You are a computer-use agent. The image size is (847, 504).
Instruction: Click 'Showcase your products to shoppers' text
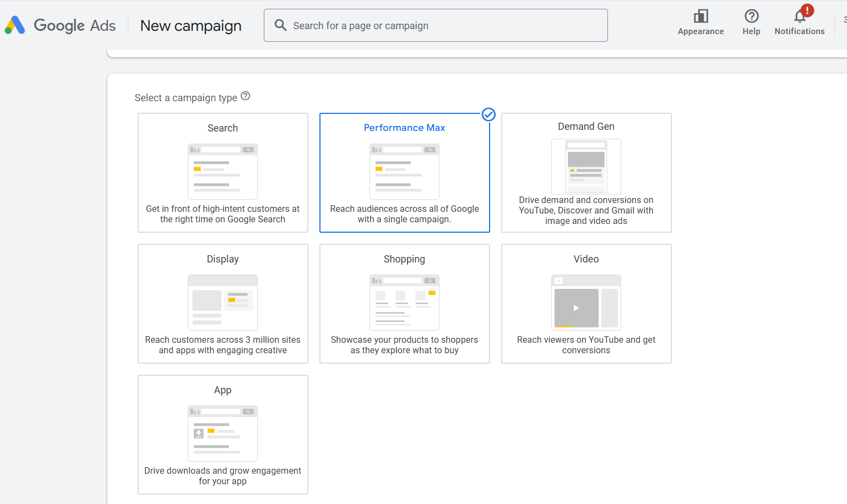click(404, 345)
